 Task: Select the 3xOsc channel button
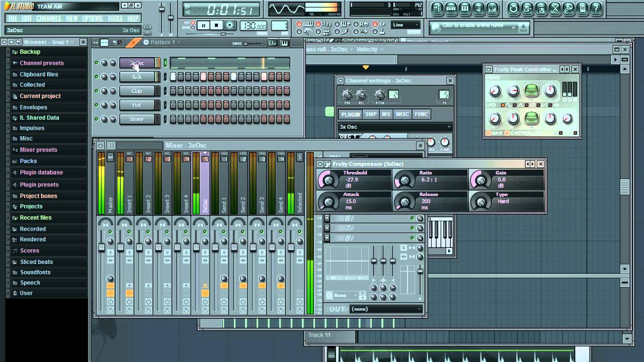pos(137,63)
